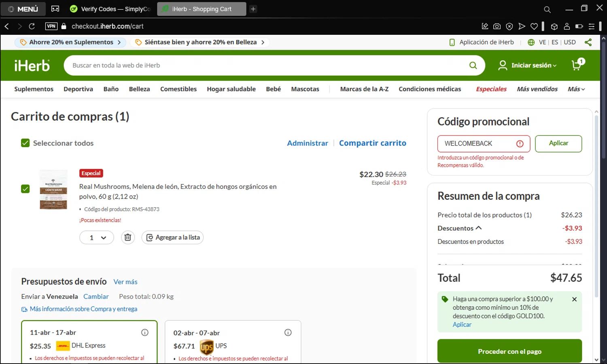Toggle the VPN badge in the address bar
607x364 pixels.
point(51,26)
